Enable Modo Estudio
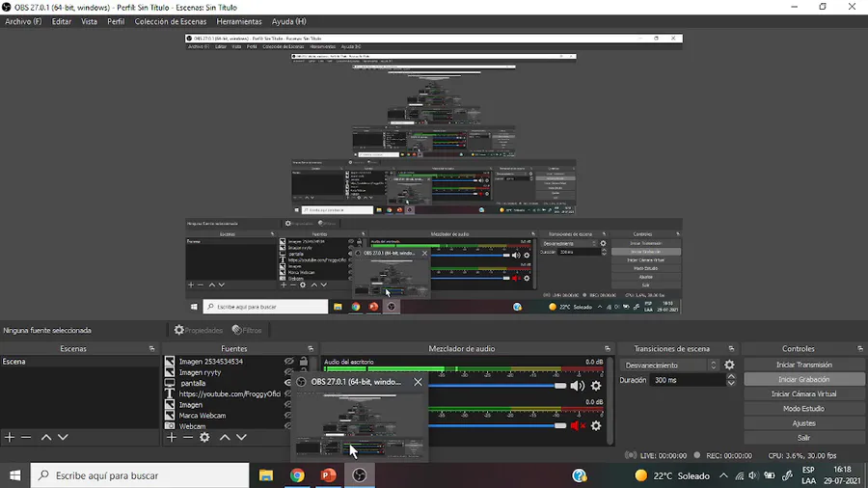This screenshot has width=868, height=488. click(x=803, y=408)
